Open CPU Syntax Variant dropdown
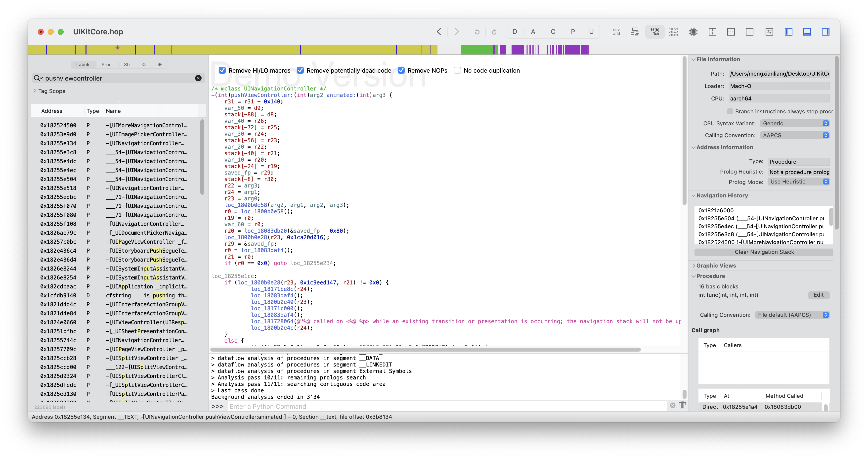This screenshot has width=868, height=459. pyautogui.click(x=795, y=123)
